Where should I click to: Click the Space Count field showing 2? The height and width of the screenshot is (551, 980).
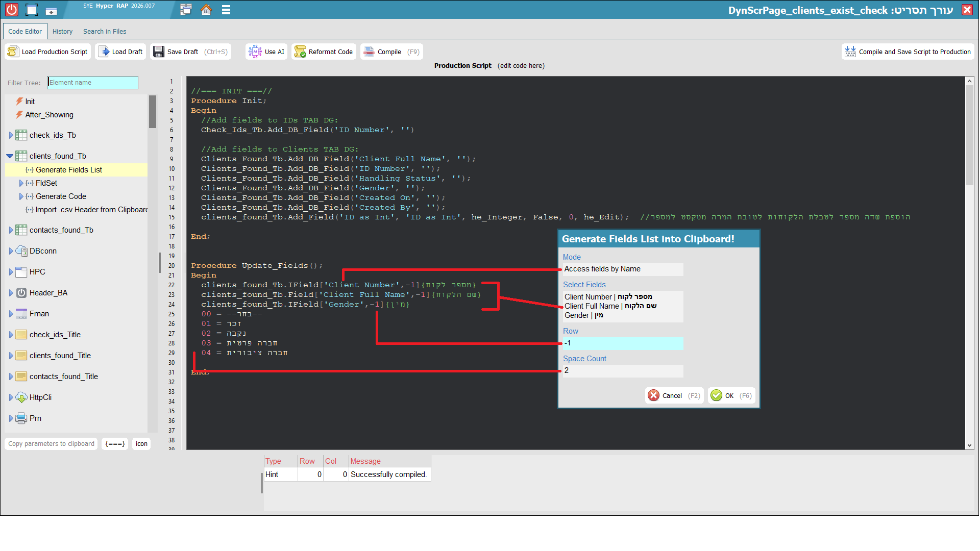pos(623,371)
